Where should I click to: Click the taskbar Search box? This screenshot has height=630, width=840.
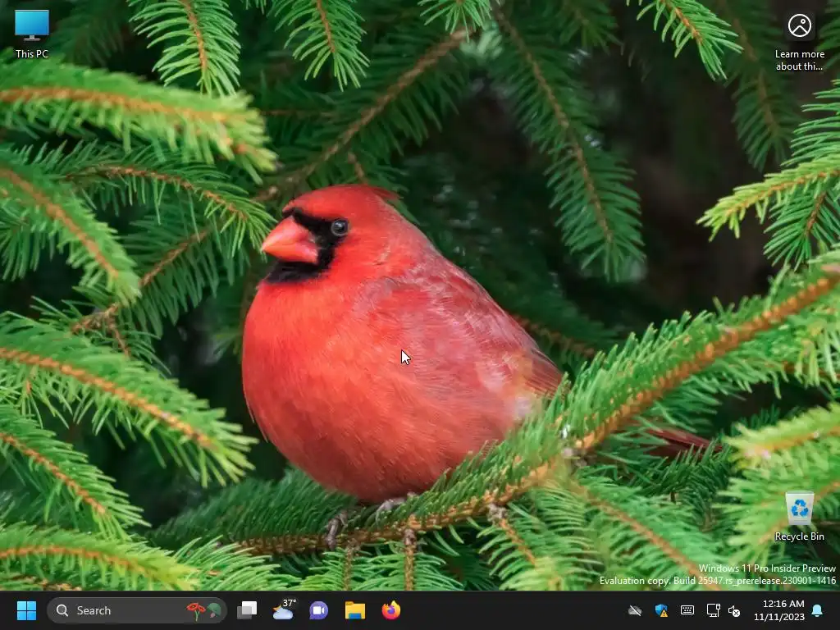pyautogui.click(x=137, y=610)
